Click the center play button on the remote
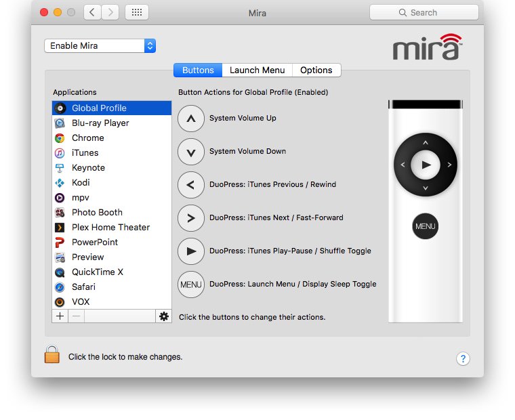 426,165
